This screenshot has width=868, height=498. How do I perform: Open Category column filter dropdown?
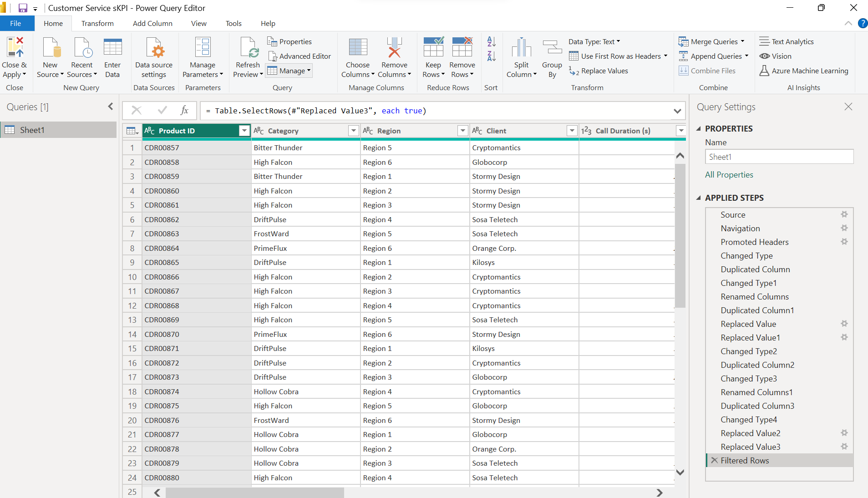click(x=354, y=131)
